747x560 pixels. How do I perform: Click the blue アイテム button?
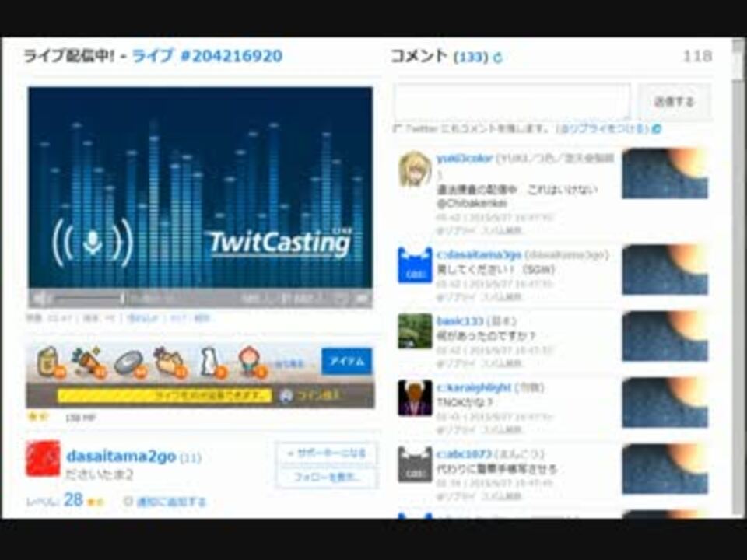(x=347, y=362)
